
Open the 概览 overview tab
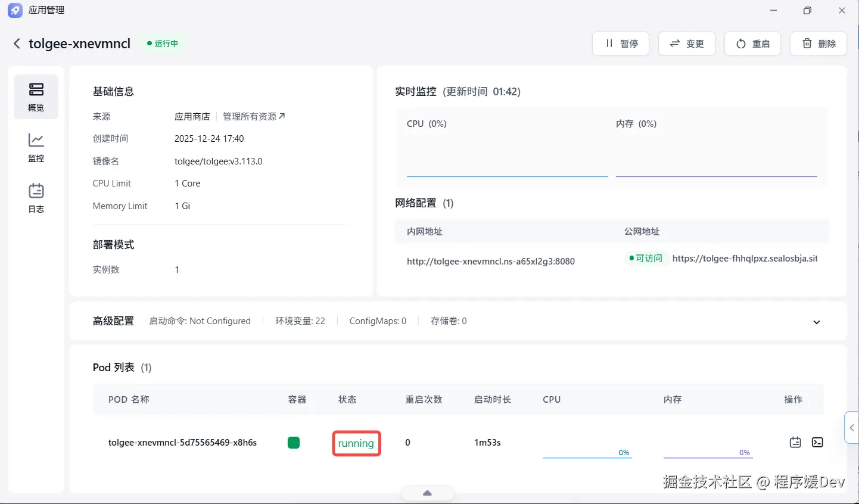click(36, 97)
